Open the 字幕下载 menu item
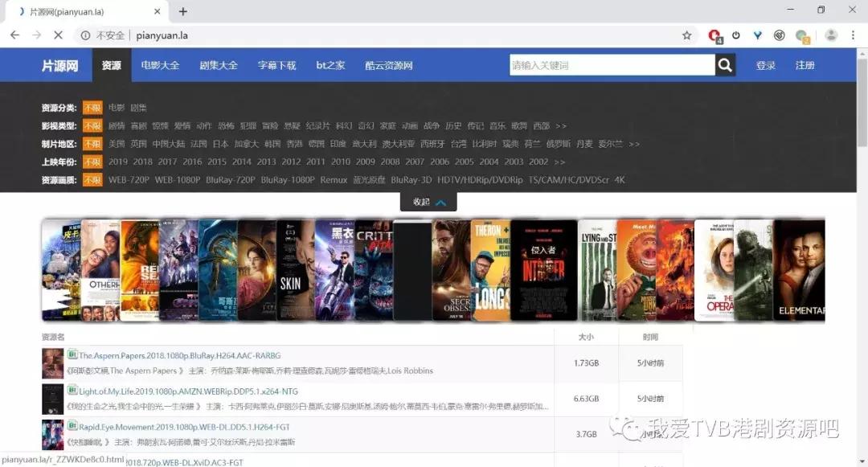 (276, 65)
